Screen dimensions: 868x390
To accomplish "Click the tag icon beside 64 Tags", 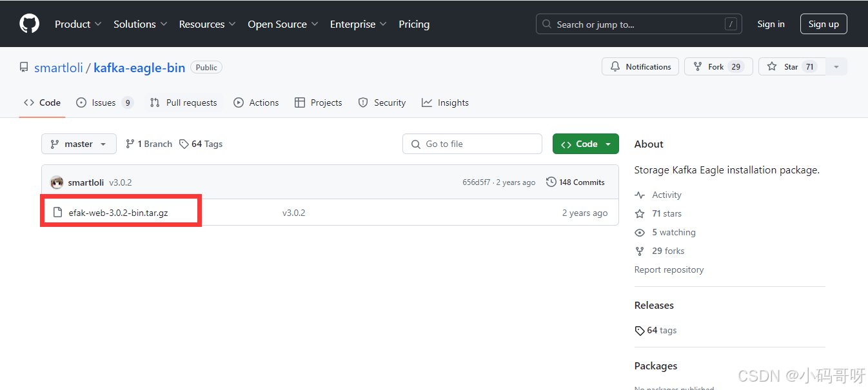I will (x=184, y=144).
